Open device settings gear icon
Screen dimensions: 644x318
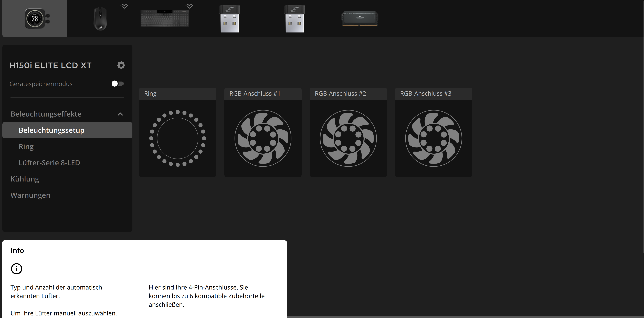point(121,65)
